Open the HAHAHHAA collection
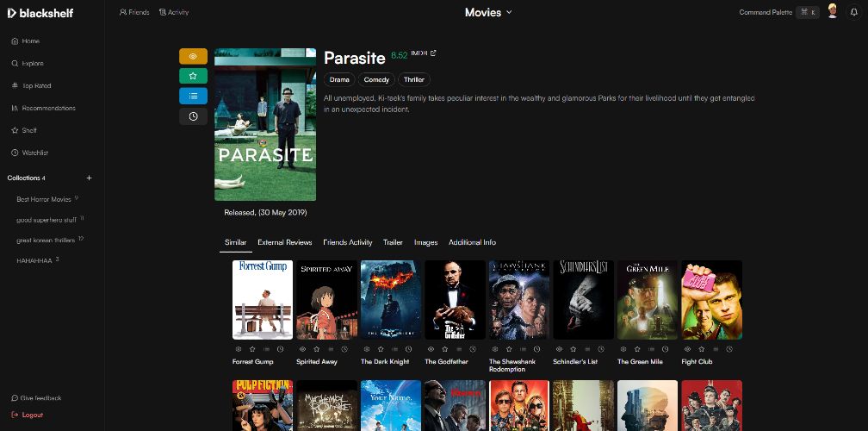 (x=38, y=260)
